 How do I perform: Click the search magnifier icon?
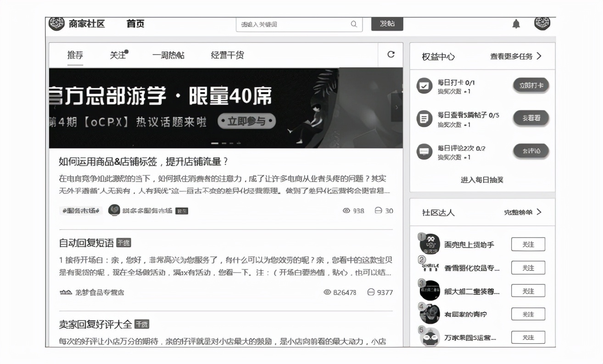353,24
